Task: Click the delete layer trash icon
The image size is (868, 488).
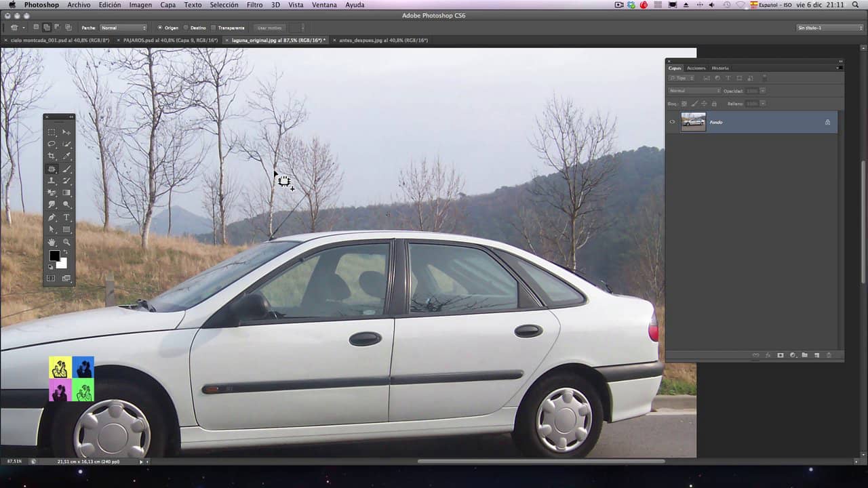Action: click(829, 355)
